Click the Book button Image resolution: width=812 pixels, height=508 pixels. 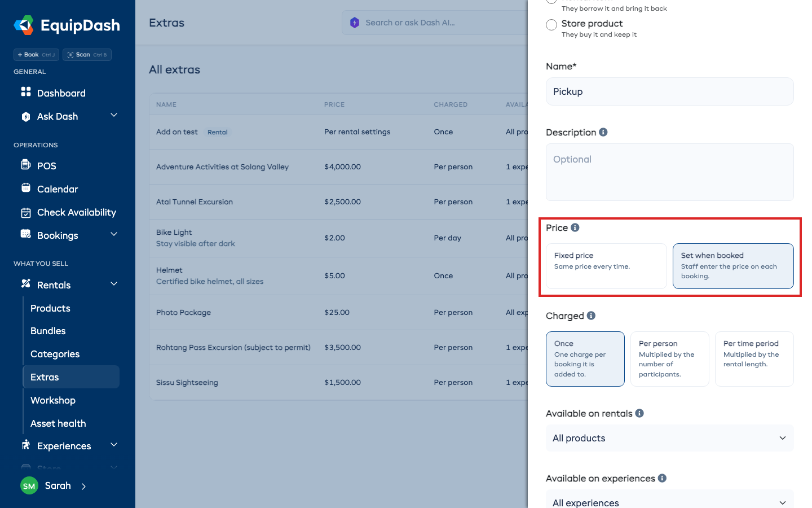36,55
